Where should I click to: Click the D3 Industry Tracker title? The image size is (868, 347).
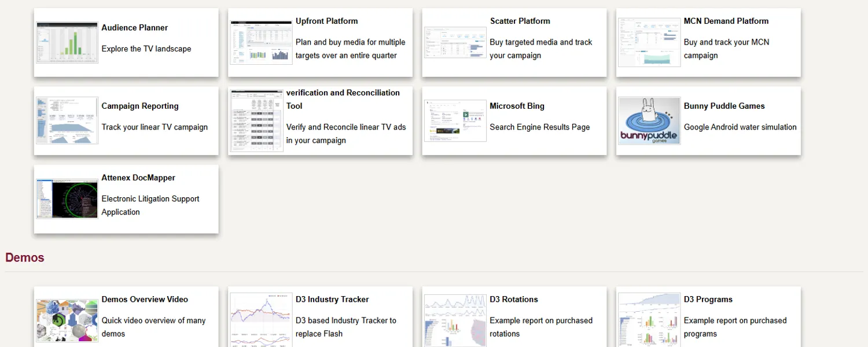332,300
